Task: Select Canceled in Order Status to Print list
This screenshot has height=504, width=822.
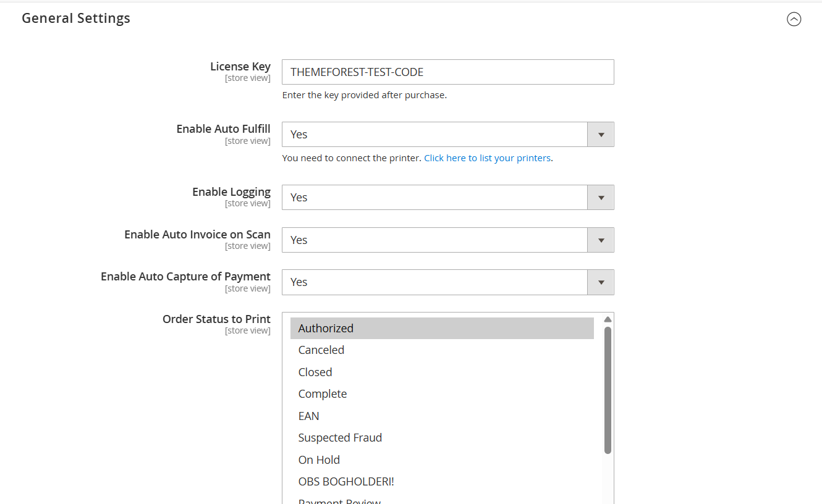Action: point(321,350)
